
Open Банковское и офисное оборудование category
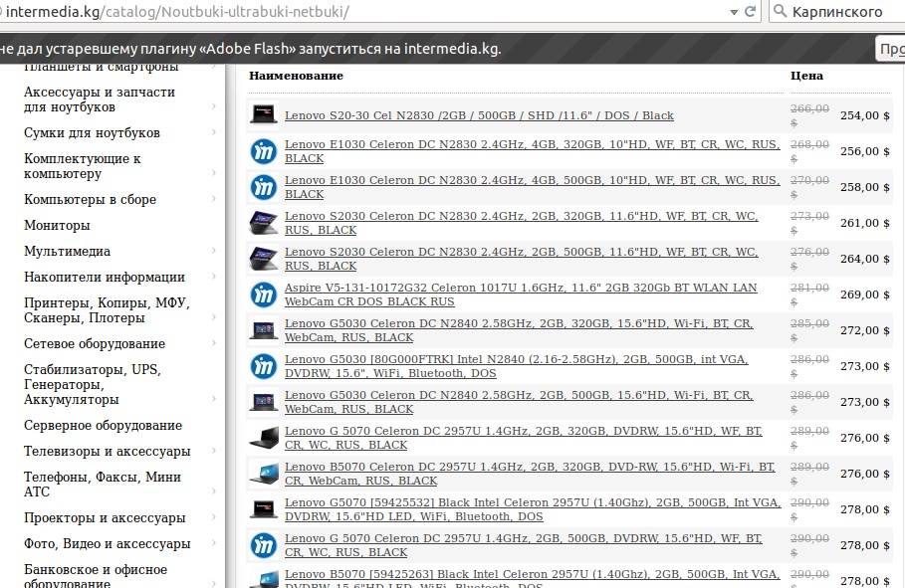[96, 576]
